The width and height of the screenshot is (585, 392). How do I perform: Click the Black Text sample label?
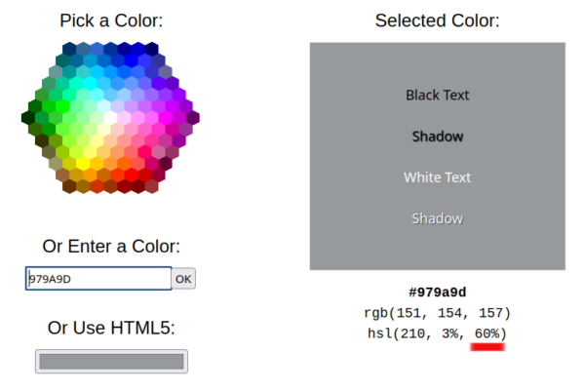(437, 96)
